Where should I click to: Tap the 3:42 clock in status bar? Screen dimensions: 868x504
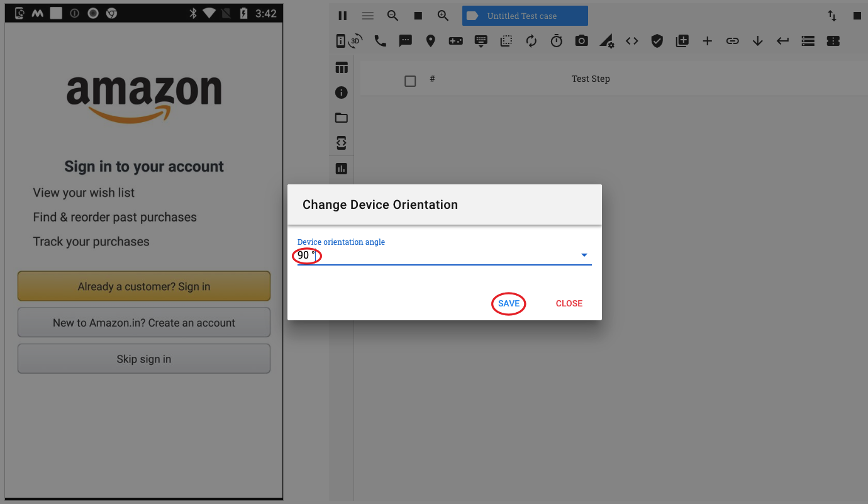click(265, 13)
